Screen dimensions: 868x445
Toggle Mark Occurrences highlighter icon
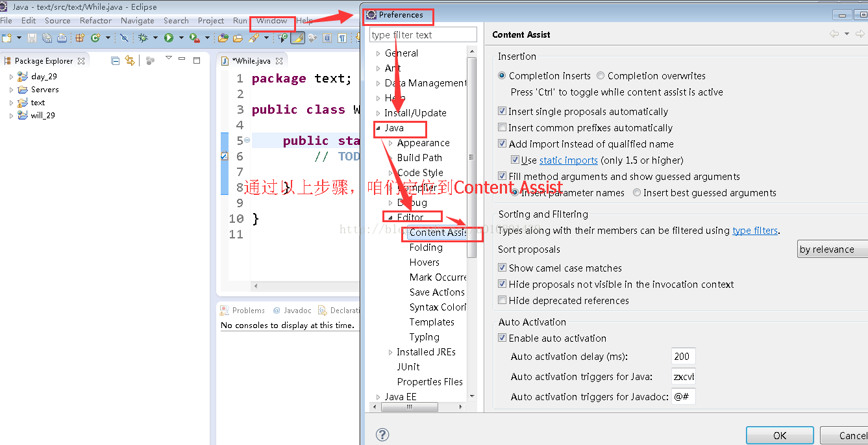tap(298, 38)
